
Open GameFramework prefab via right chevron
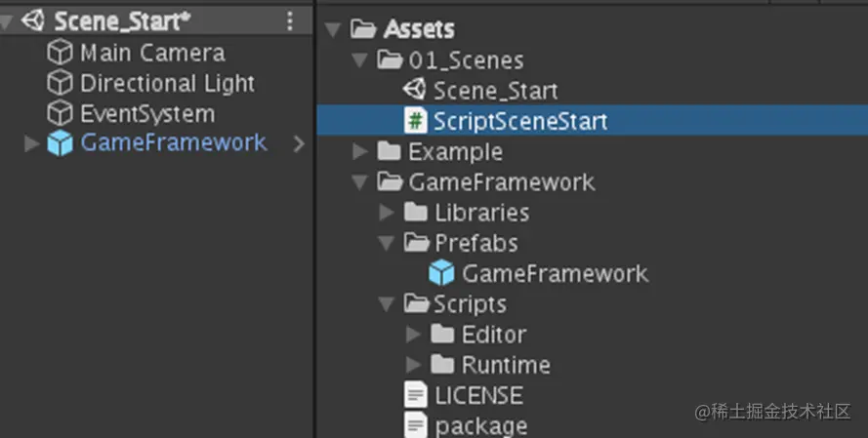pyautogui.click(x=299, y=144)
